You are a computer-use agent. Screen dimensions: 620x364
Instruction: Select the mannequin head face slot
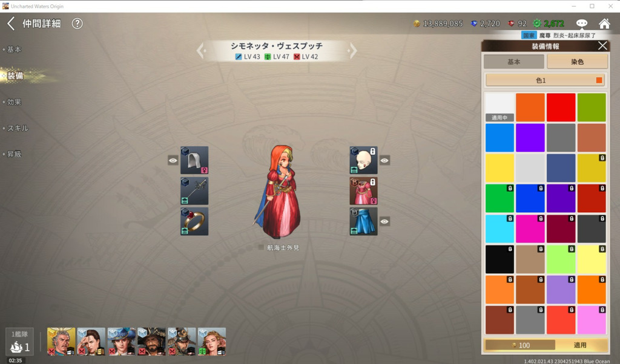pyautogui.click(x=363, y=160)
